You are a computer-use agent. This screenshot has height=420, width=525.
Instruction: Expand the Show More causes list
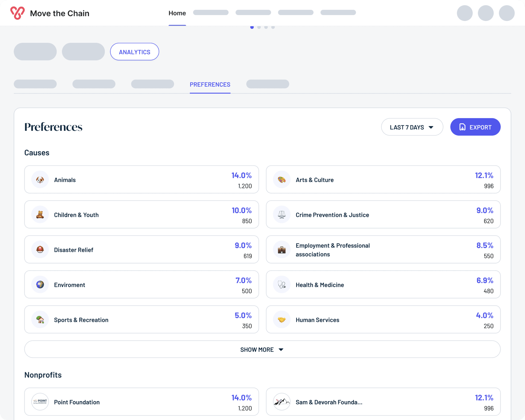coord(262,349)
